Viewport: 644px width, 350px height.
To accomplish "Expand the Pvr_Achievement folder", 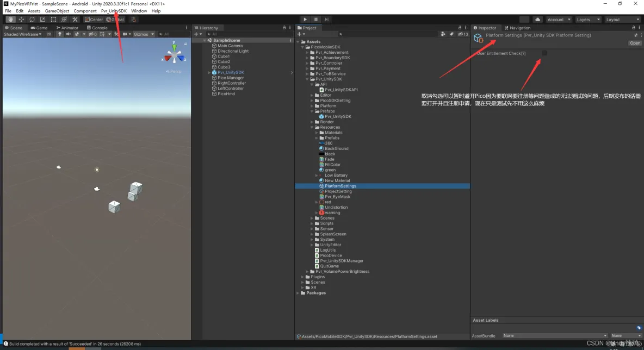I will tap(307, 53).
